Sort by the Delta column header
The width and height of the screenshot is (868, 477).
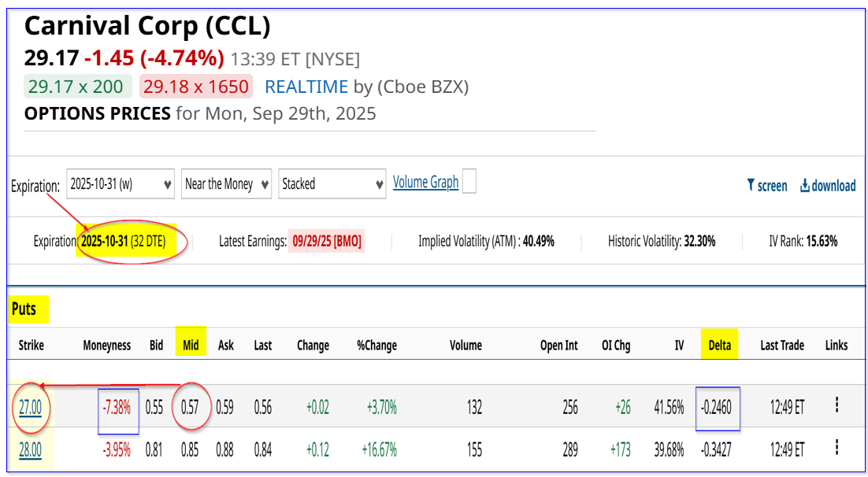coord(719,346)
